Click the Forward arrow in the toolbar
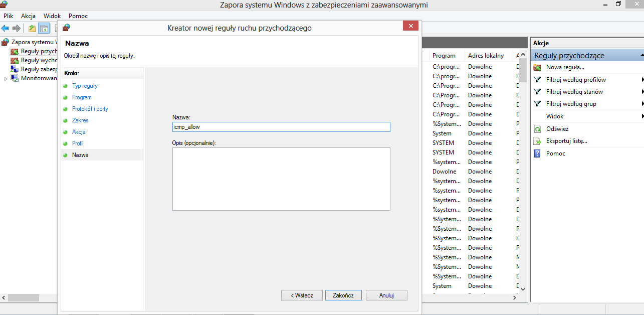This screenshot has height=315, width=644. [17, 28]
